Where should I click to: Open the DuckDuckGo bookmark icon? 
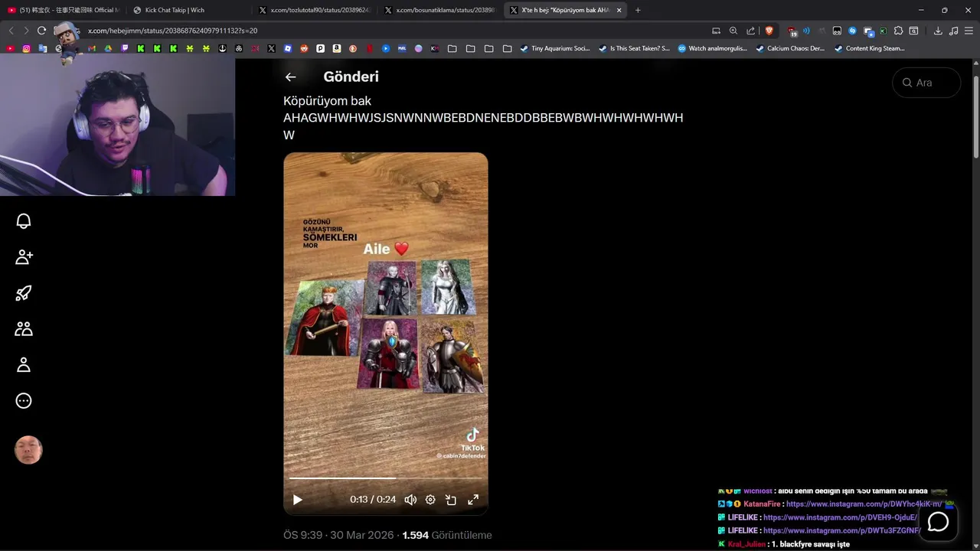(x=353, y=48)
